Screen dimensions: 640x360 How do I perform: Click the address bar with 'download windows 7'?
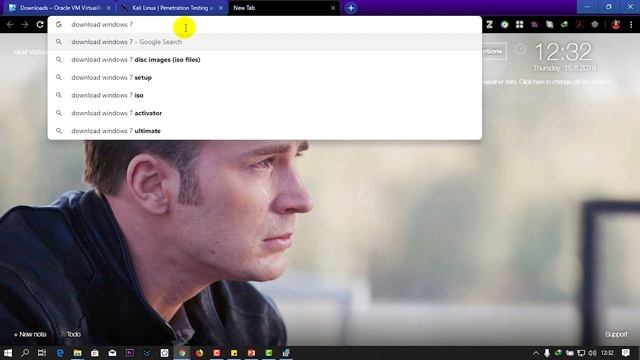pos(264,24)
